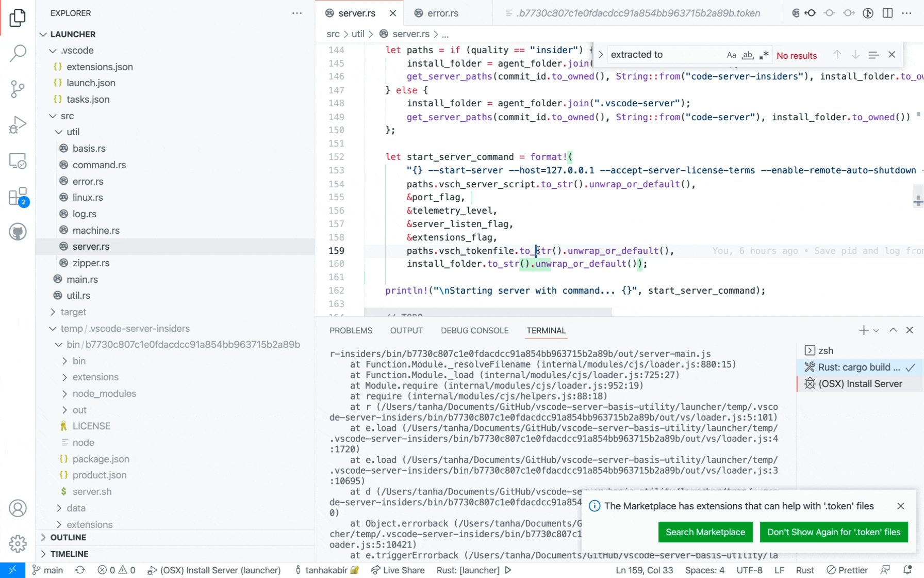Image resolution: width=924 pixels, height=578 pixels.
Task: Open terminal launch profile dropdown
Action: 876,331
